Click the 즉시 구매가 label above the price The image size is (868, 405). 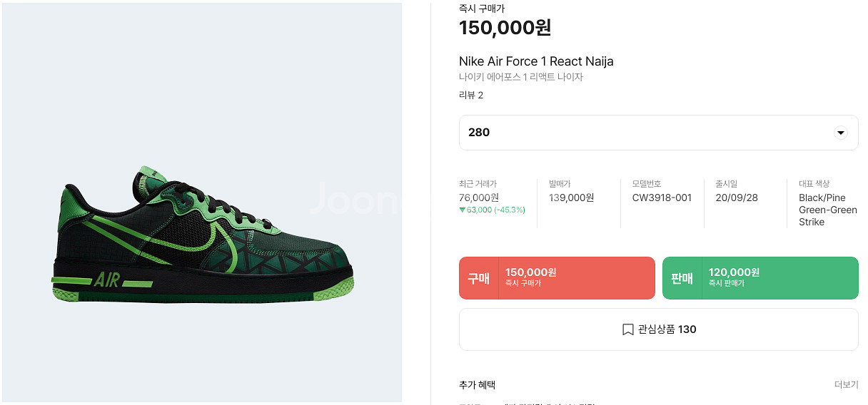[x=481, y=9]
